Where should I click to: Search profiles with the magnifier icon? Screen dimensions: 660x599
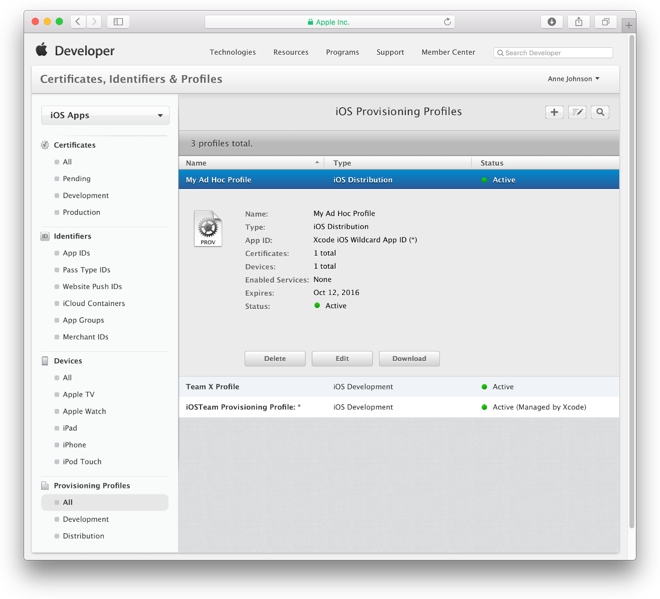600,112
